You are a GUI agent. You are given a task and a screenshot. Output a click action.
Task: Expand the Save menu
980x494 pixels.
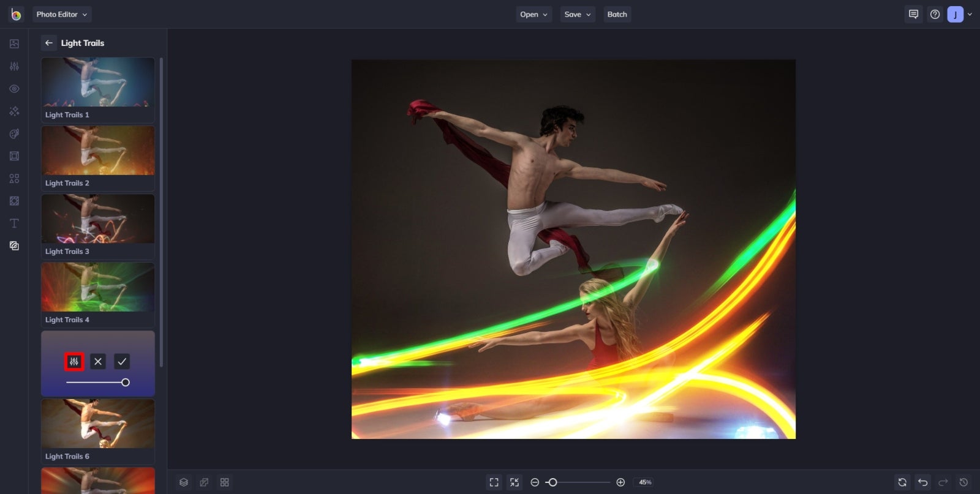pyautogui.click(x=578, y=14)
